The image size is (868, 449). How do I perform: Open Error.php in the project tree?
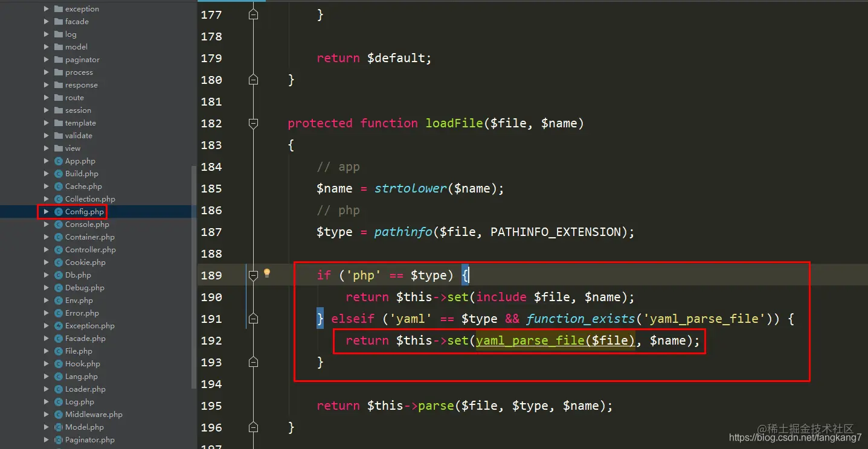(x=82, y=313)
